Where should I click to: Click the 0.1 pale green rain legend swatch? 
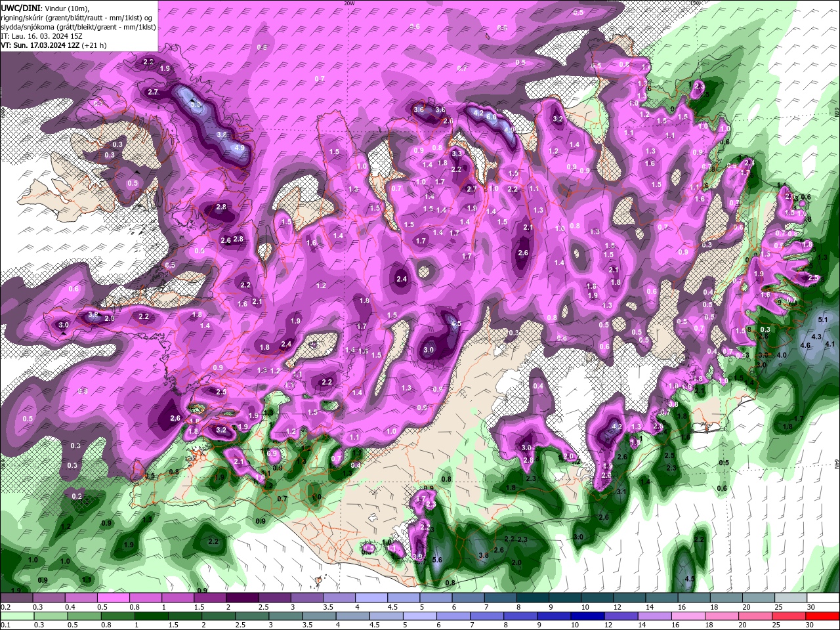(18, 616)
